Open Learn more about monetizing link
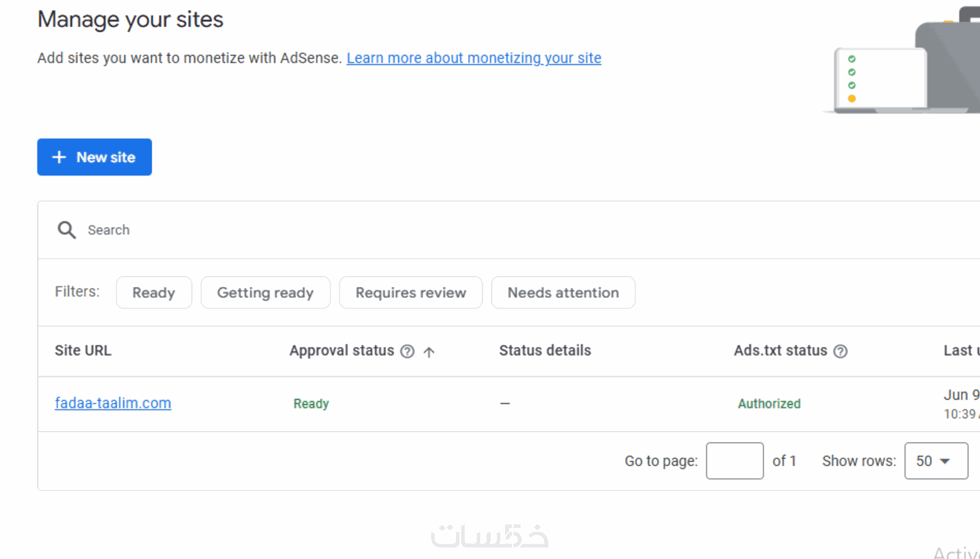 [x=473, y=58]
